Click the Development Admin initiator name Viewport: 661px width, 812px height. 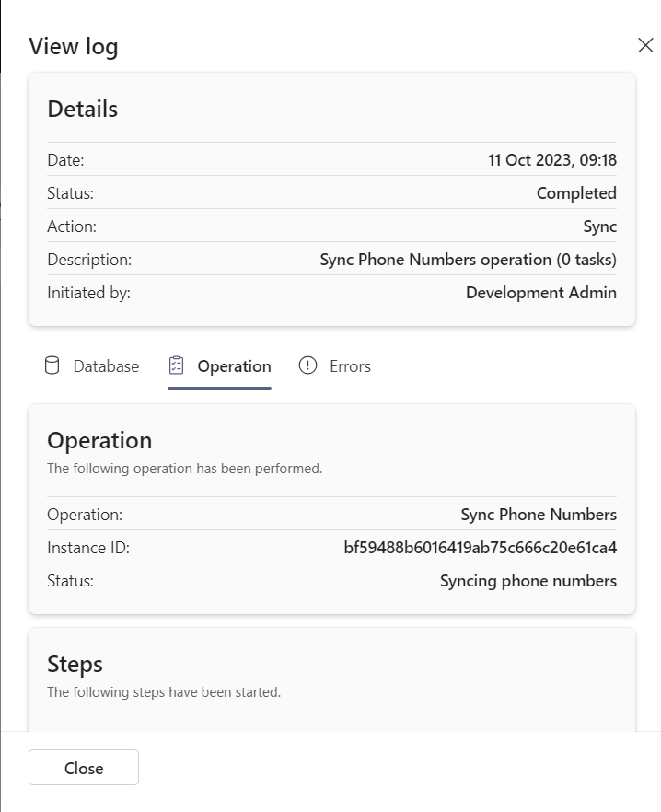540,293
